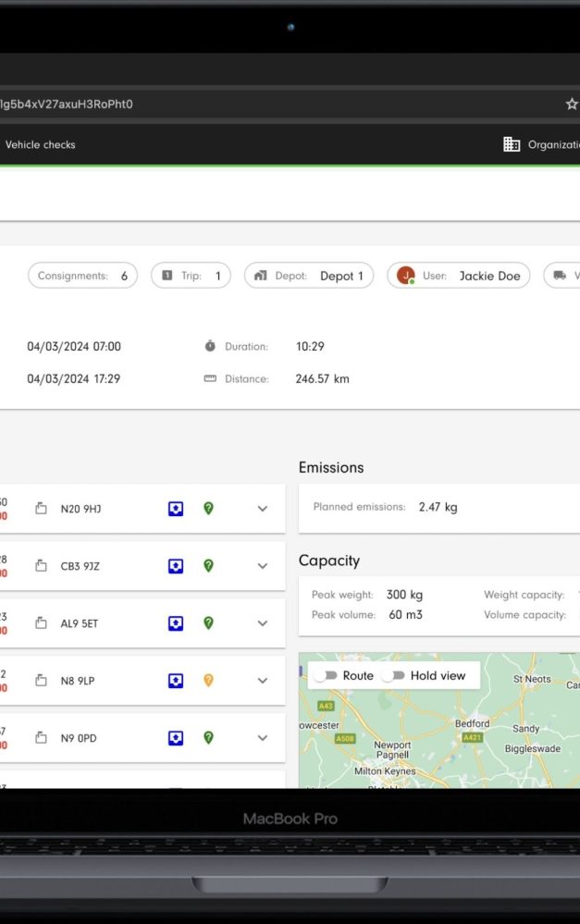Click the Depot 1 label
Image resolution: width=580 pixels, height=924 pixels.
tap(344, 275)
